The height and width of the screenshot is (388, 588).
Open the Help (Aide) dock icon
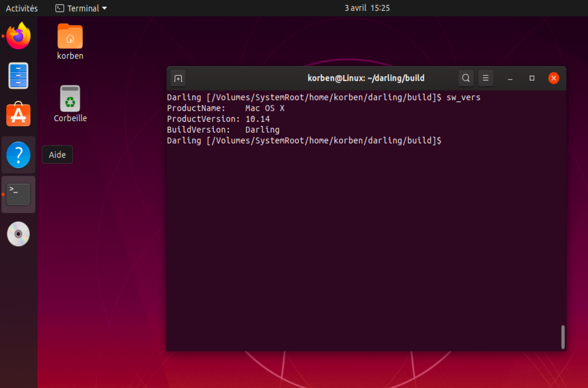(18, 155)
